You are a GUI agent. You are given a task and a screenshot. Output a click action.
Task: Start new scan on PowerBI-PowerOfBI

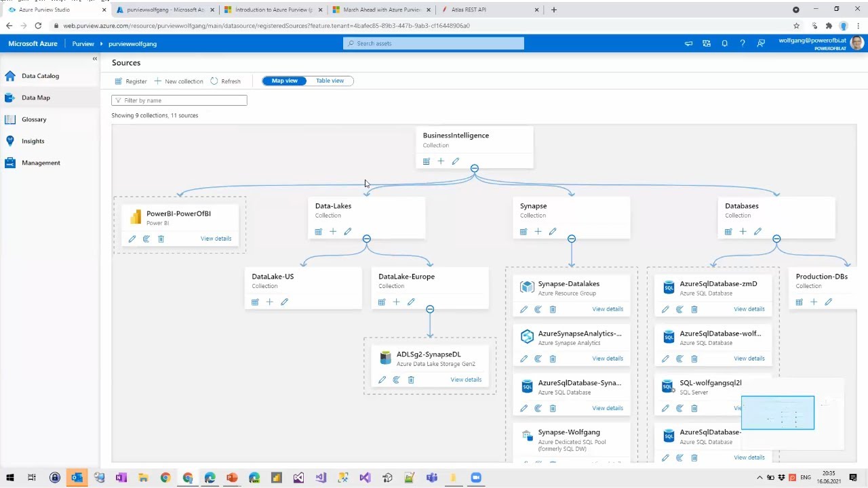[x=146, y=239]
